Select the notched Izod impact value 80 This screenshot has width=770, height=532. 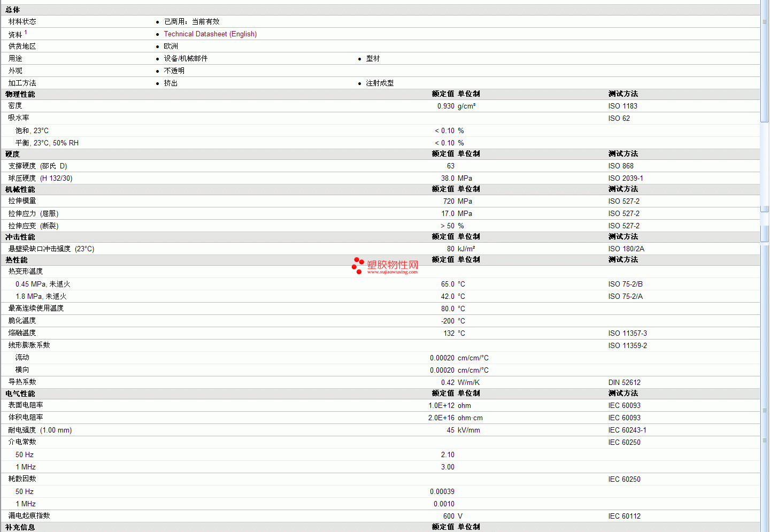451,249
